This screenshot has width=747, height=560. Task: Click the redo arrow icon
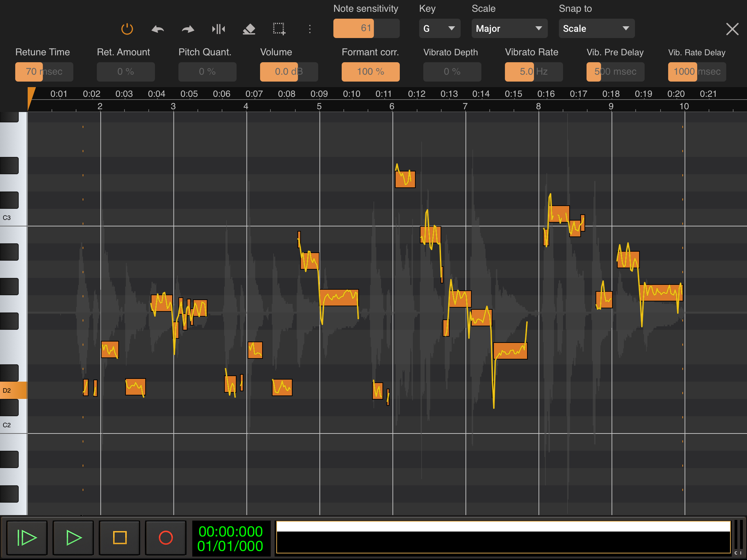188,29
